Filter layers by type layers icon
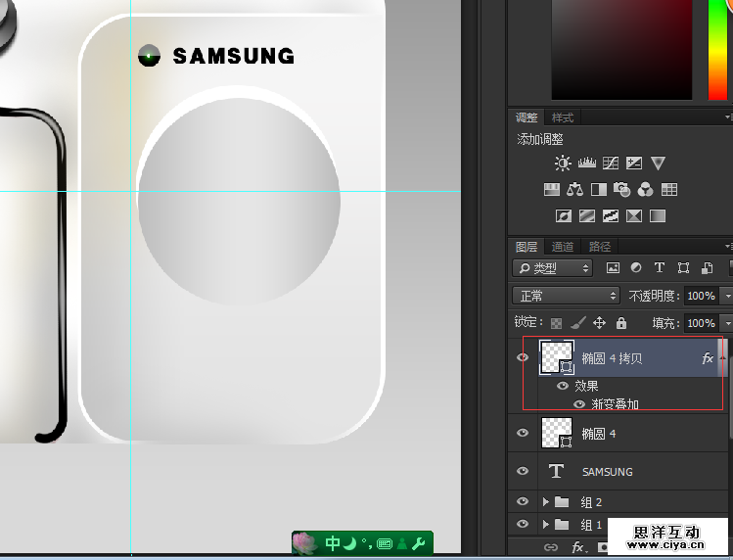 click(660, 267)
